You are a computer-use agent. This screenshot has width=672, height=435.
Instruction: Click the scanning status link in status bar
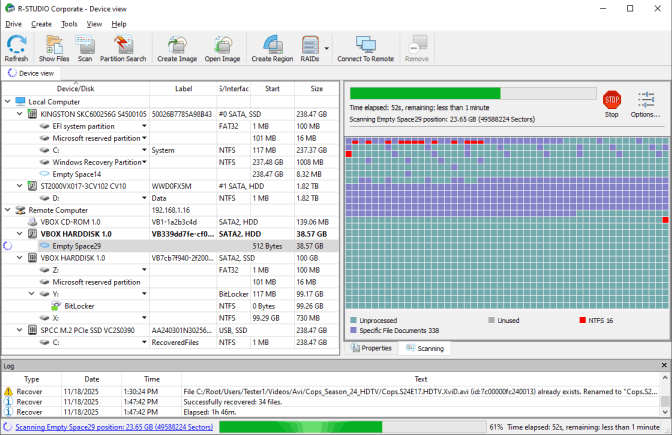[x=111, y=427]
